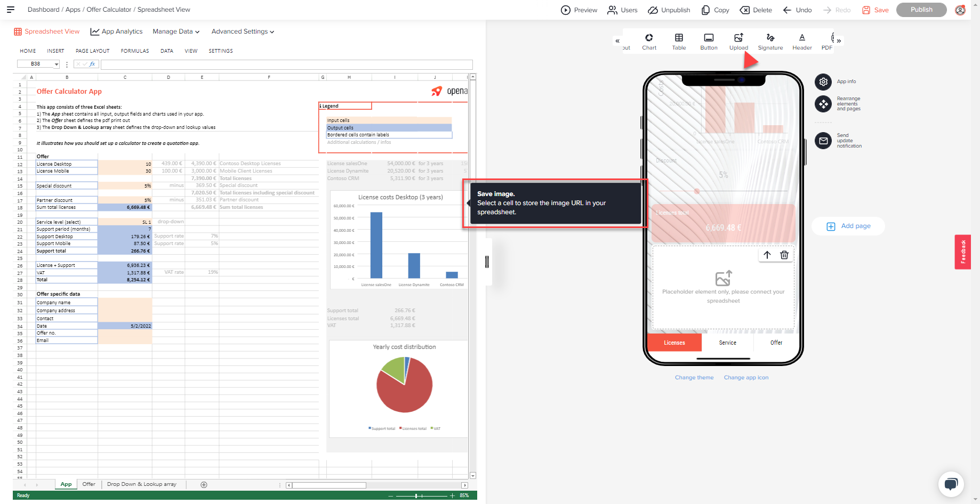Open App info gear icon

(823, 82)
